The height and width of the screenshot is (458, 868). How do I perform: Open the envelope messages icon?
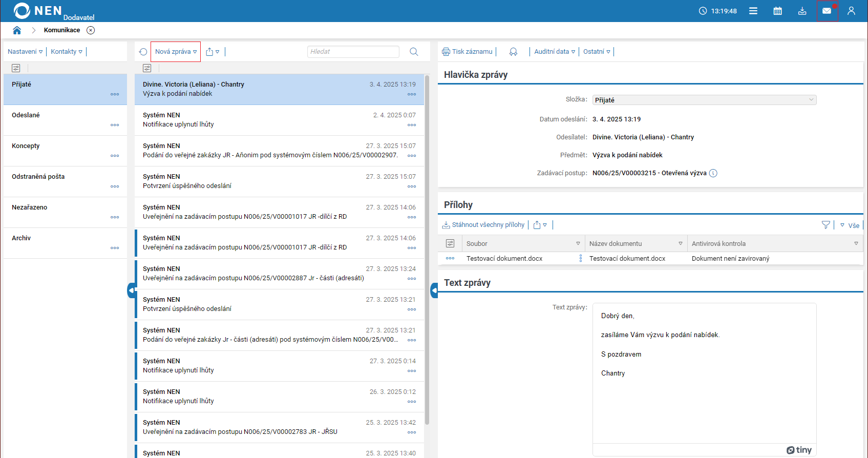click(x=827, y=11)
